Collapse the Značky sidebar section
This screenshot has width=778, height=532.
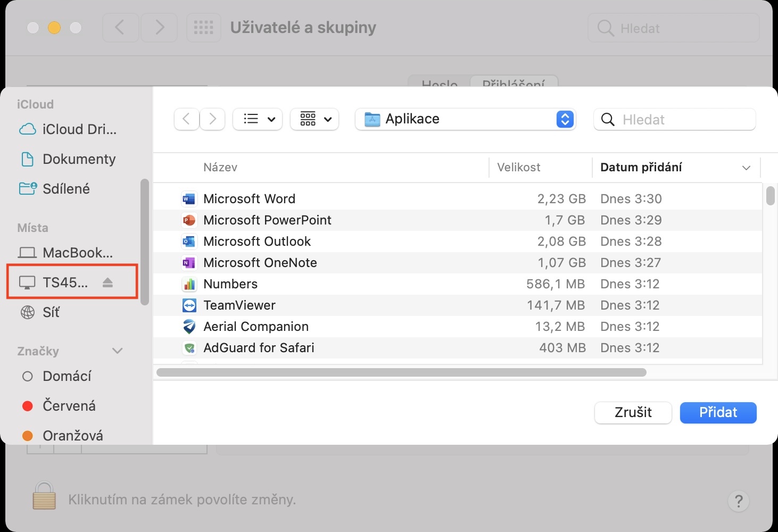(118, 351)
